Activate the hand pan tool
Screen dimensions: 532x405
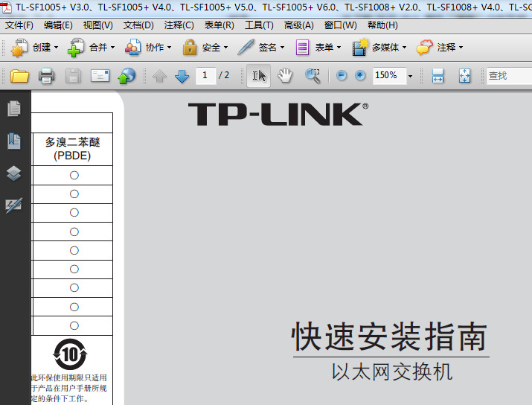click(285, 75)
